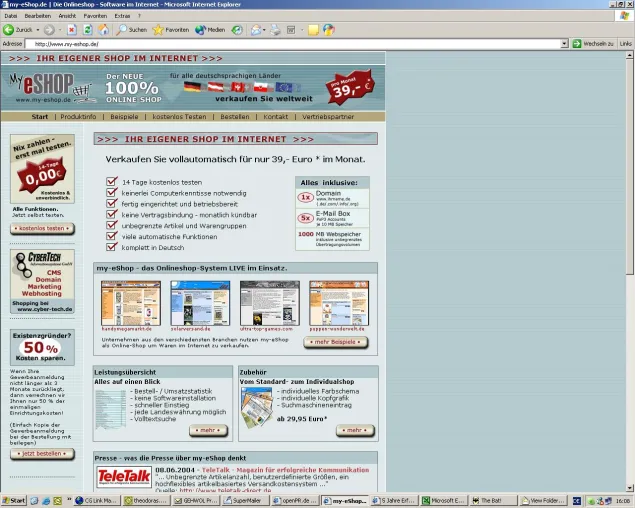Open the Ansicht menu
Screen dimensions: 635x508
[x=67, y=16]
